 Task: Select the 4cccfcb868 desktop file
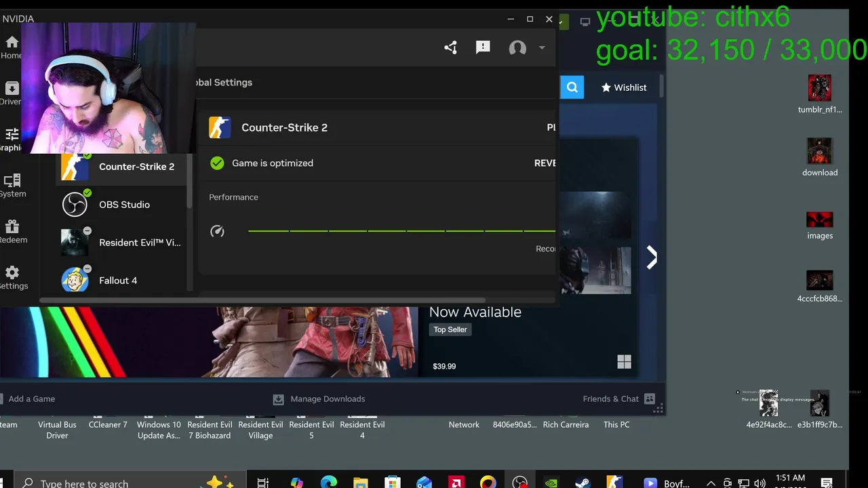(820, 286)
